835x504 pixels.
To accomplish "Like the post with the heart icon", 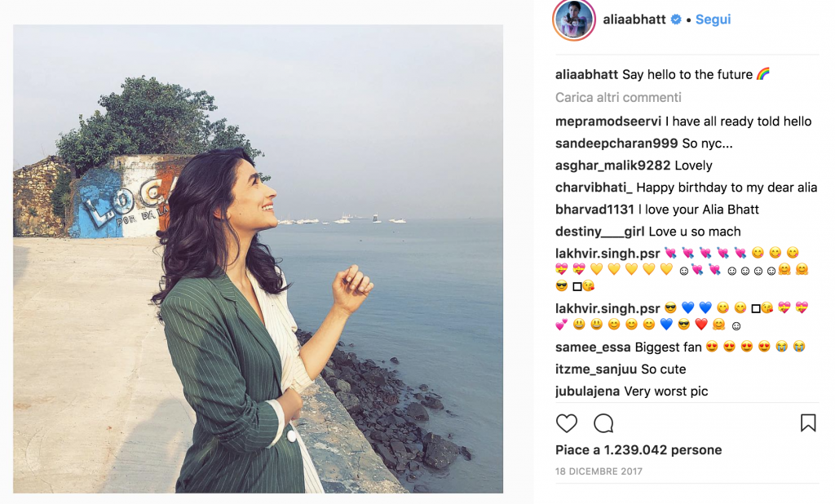I will (566, 423).
